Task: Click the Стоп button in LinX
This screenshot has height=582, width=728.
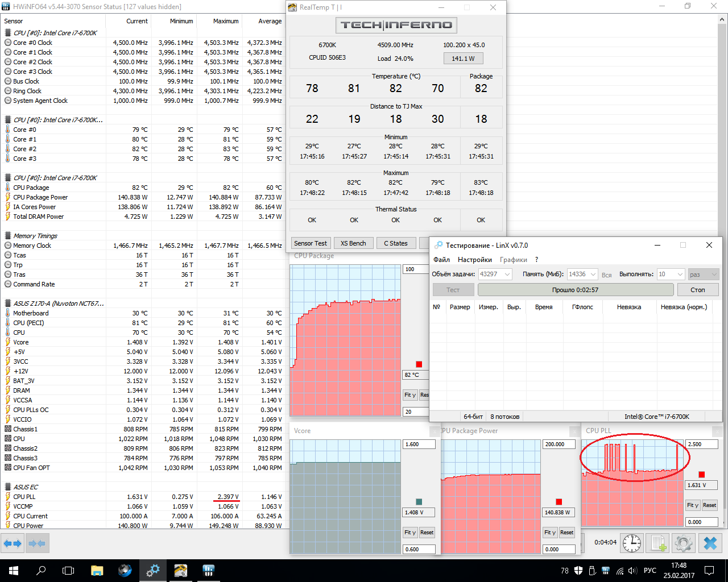Action: point(698,290)
